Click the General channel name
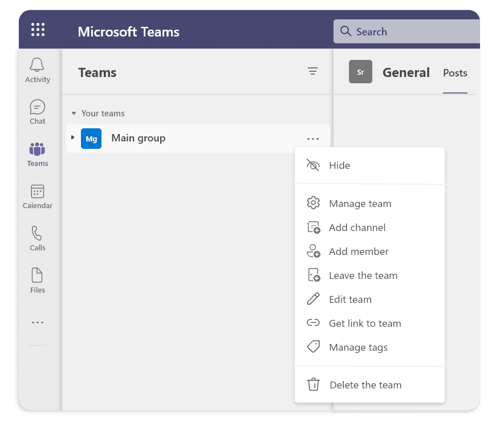This screenshot has height=434, width=504. (406, 72)
